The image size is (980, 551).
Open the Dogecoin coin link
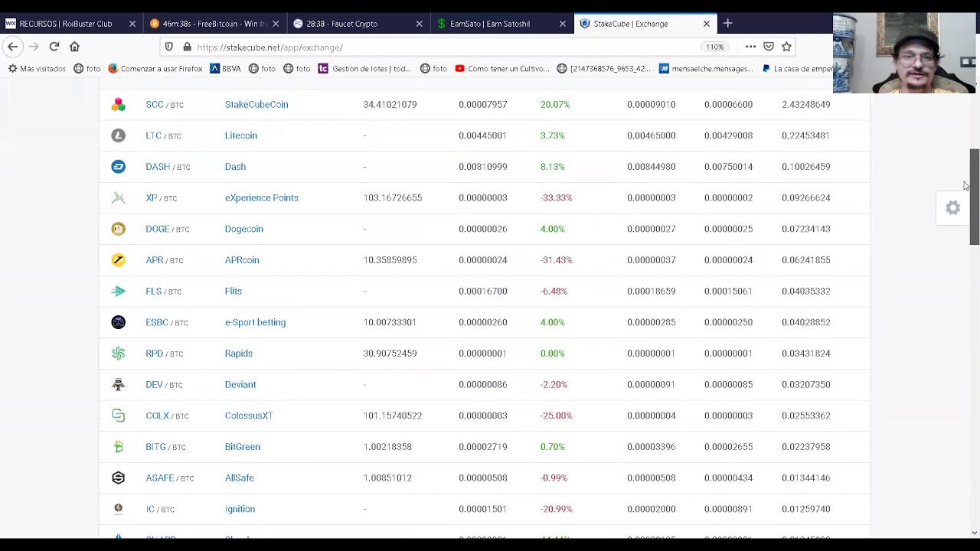pyautogui.click(x=243, y=229)
